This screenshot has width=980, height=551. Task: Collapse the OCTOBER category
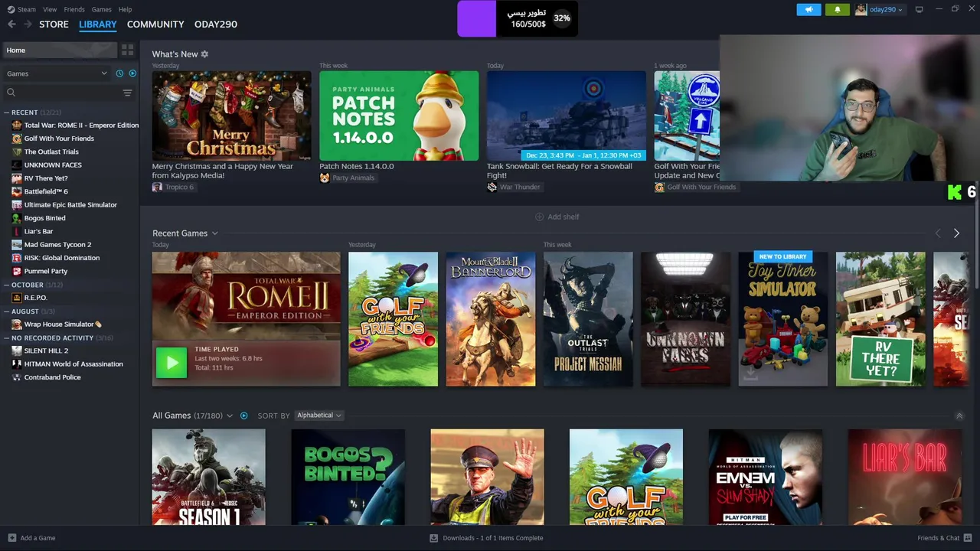[7, 285]
